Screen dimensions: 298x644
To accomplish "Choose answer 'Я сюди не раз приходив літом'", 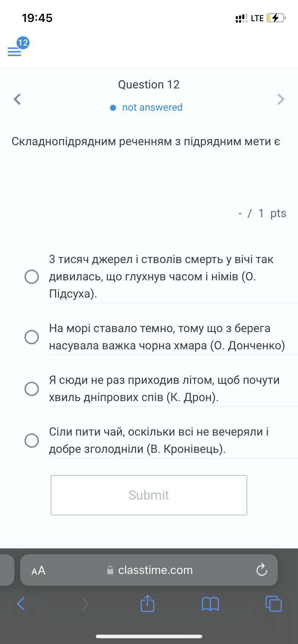I will coord(32,389).
